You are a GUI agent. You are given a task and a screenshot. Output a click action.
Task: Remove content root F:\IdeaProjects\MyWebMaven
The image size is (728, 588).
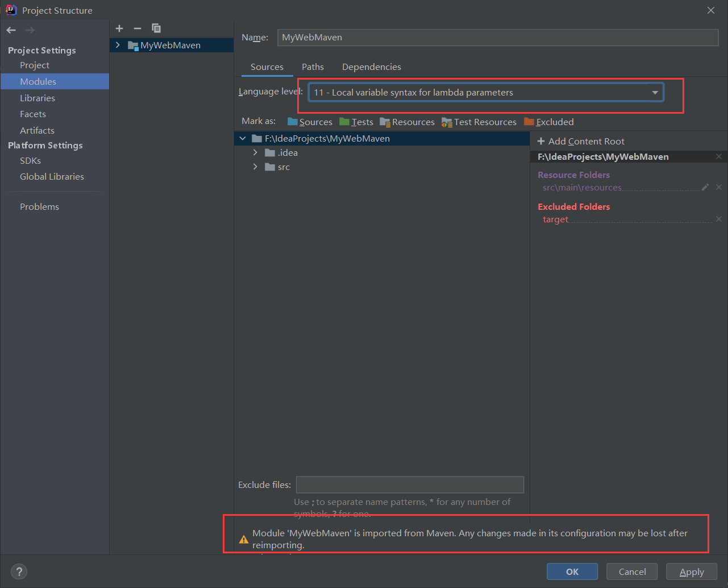[x=719, y=156]
